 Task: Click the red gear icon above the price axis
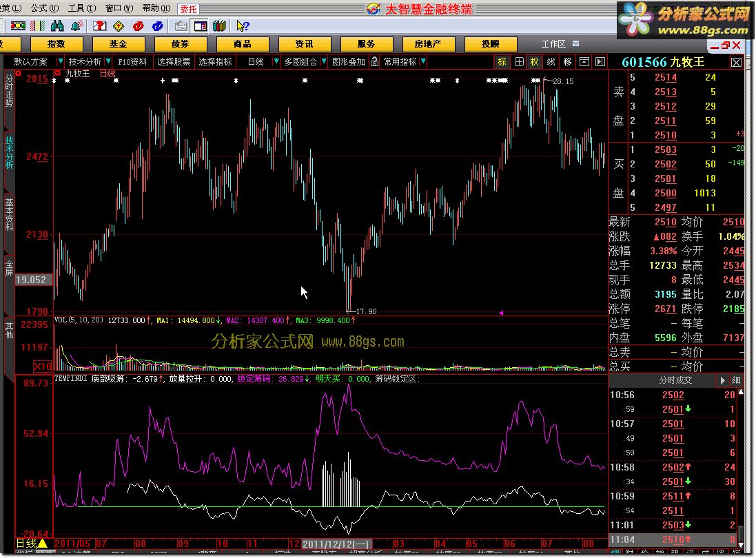point(19,73)
